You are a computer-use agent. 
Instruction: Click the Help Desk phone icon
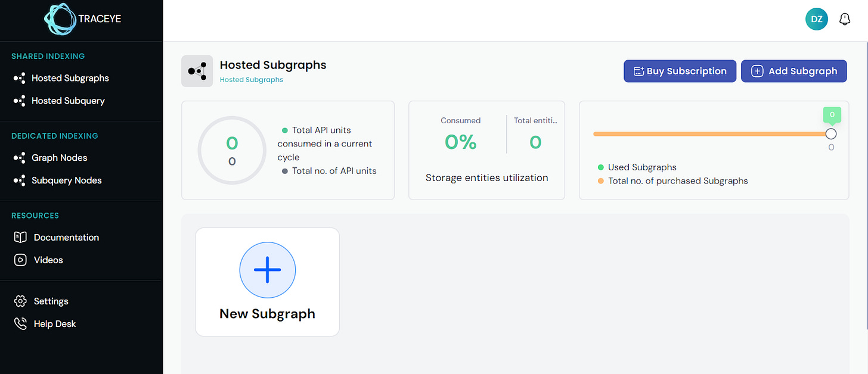click(x=20, y=324)
